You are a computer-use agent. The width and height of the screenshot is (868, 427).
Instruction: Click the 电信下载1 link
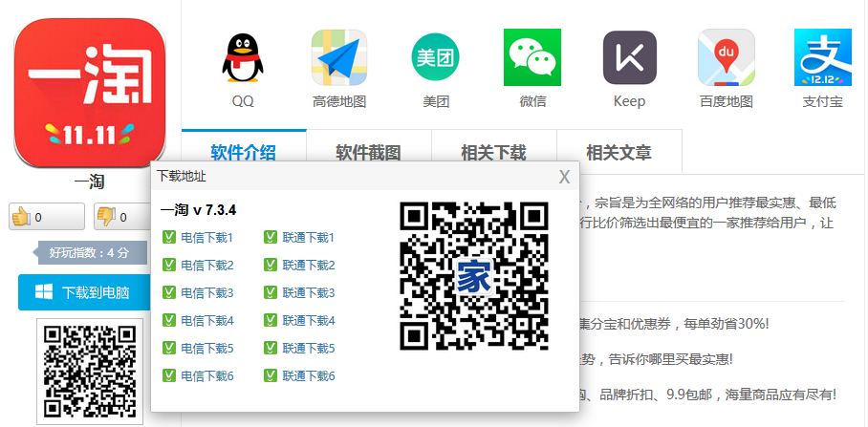tap(207, 238)
